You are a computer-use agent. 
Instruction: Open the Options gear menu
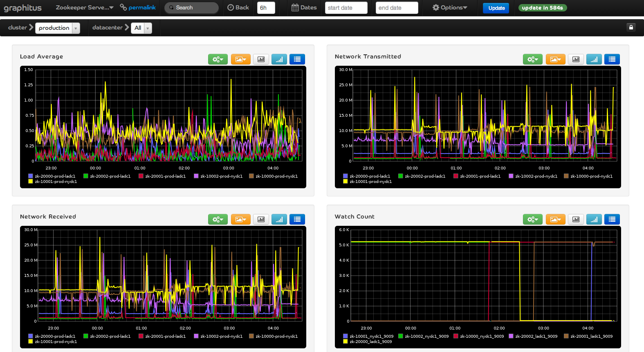[x=450, y=7]
